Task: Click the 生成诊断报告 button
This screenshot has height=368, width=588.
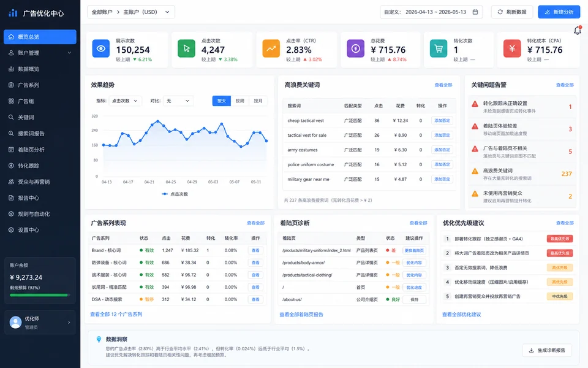Action: 547,350
